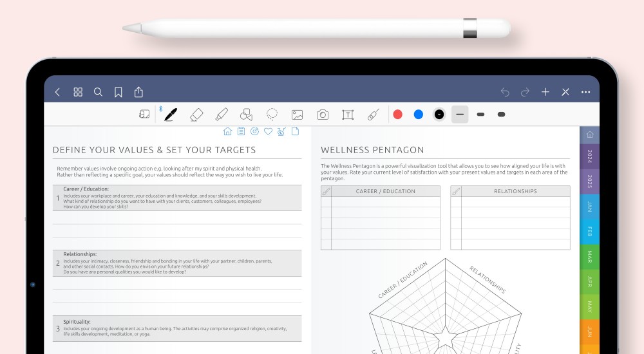644x354 pixels.
Task: Click the CAREER / EDUCATION table header
Action: point(386,191)
